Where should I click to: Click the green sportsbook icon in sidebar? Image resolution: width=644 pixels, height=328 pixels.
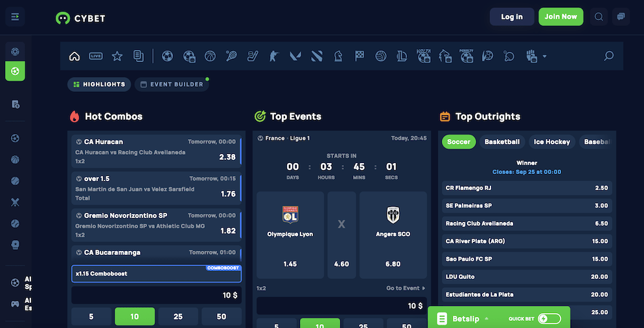[15, 71]
